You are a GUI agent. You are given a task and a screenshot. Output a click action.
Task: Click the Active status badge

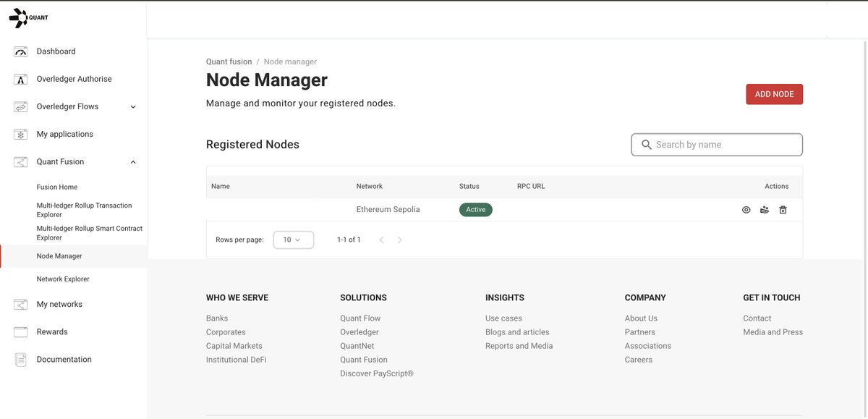(x=476, y=209)
